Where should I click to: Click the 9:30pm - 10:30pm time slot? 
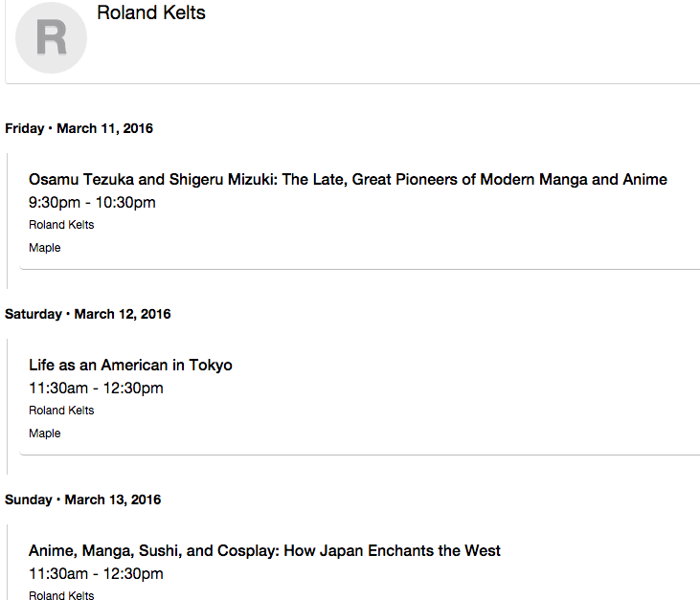click(x=92, y=202)
